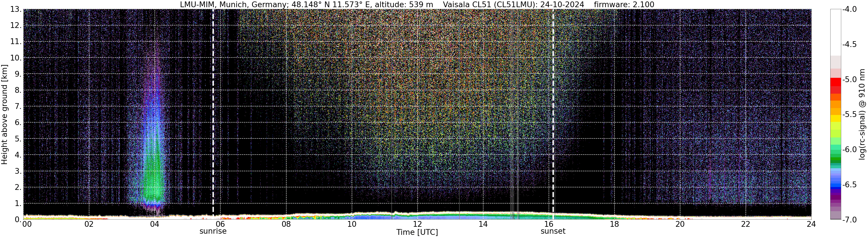Viewport: 868px width, 238px height.
Task: Click the 'log(rc-signal) @ 910 nm' colorbar label
Action: coord(863,114)
